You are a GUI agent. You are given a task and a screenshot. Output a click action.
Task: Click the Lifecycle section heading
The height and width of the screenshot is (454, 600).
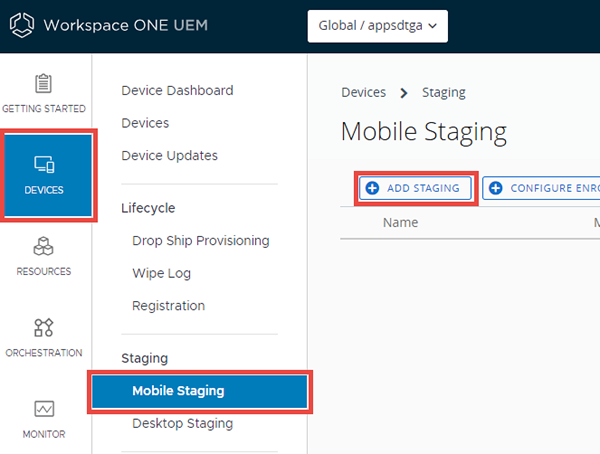(148, 208)
